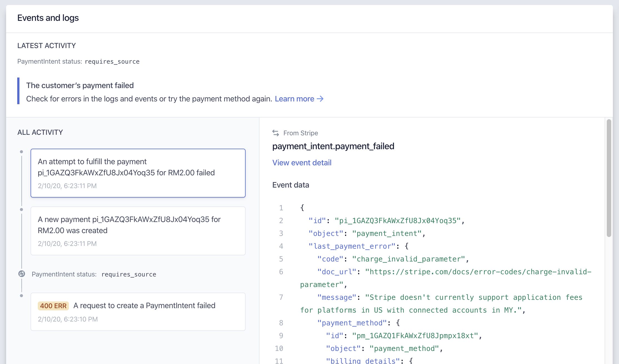Click the timeline dot above the failed payment event
The height and width of the screenshot is (364, 619).
(21, 151)
